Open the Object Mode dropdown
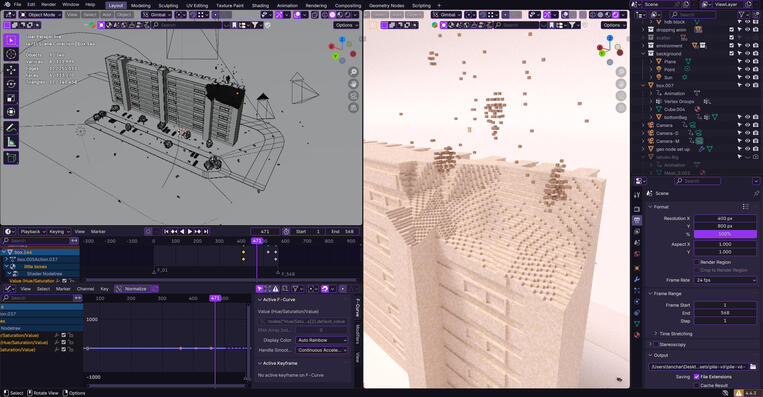Image resolution: width=763 pixels, height=397 pixels. (40, 15)
